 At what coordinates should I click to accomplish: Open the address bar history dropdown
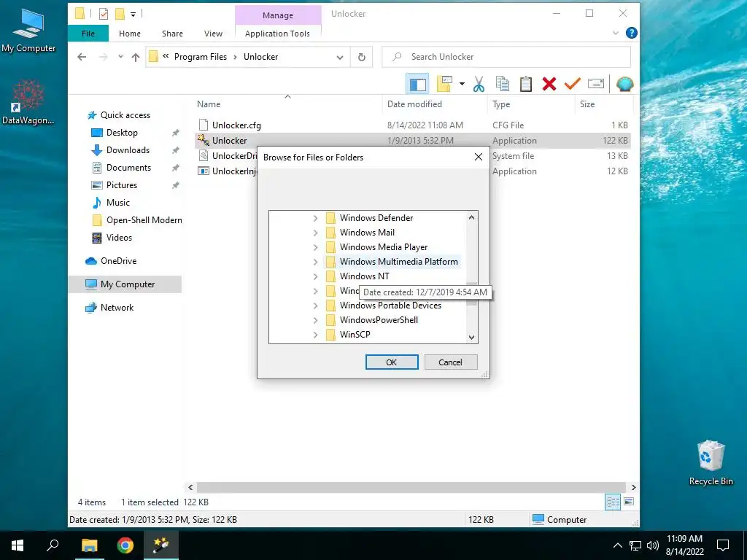(x=340, y=58)
